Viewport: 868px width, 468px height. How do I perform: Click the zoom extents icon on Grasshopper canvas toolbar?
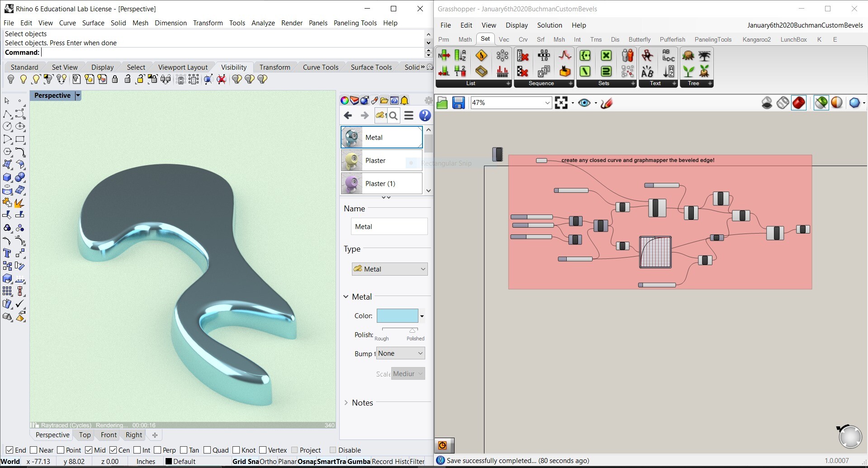click(x=562, y=103)
